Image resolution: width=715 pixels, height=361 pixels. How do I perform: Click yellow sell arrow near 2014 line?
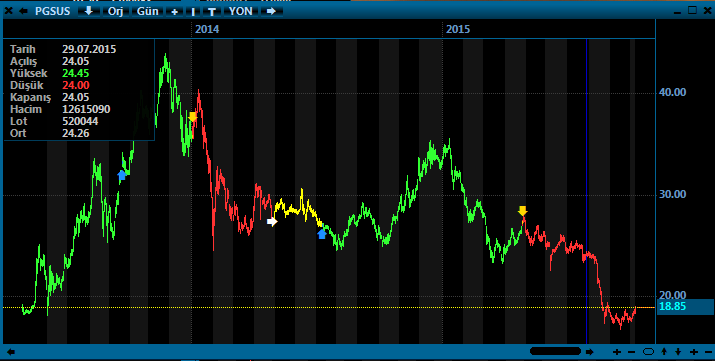click(x=193, y=117)
